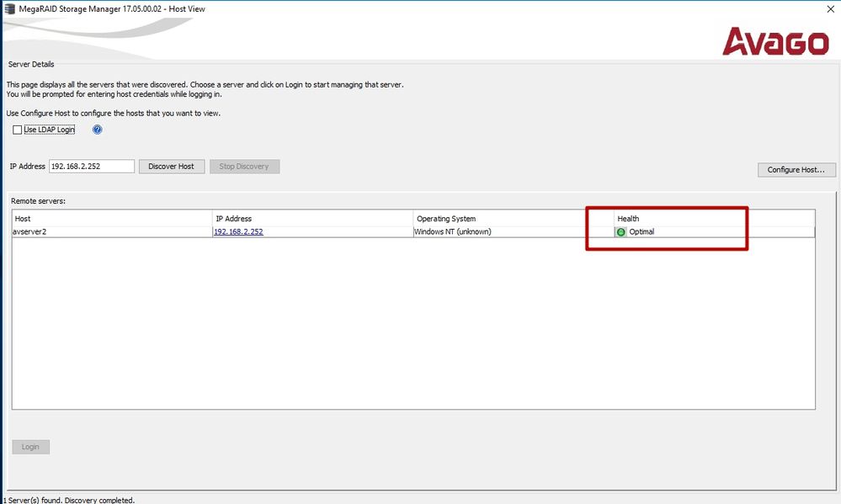
Task: Open the 192.168.2.252 server link
Action: 239,231
